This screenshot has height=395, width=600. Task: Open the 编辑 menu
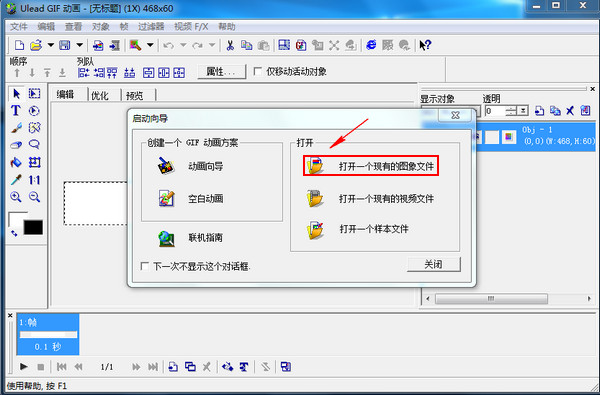pos(46,27)
